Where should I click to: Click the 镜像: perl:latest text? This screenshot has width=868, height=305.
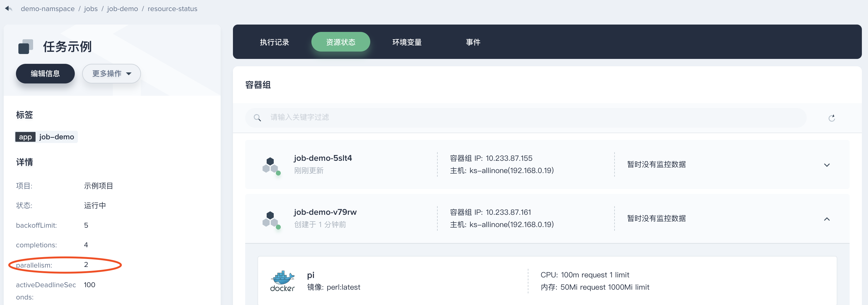point(333,287)
